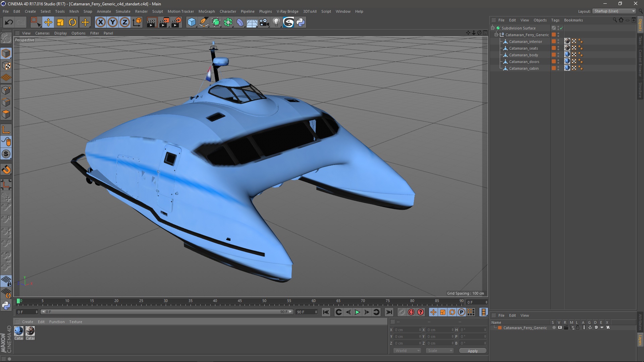
Task: Add a Light object
Action: [x=276, y=22]
